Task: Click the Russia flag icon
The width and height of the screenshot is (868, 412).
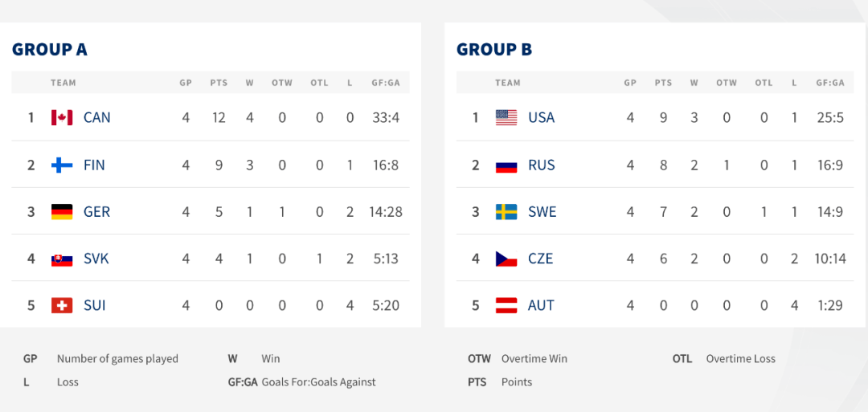Action: (x=506, y=165)
